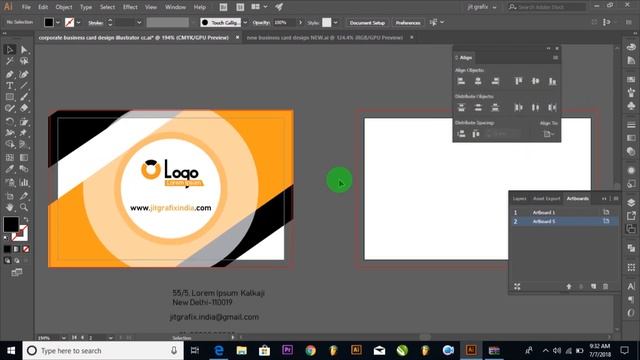Set fill mode to Color

click(7, 249)
